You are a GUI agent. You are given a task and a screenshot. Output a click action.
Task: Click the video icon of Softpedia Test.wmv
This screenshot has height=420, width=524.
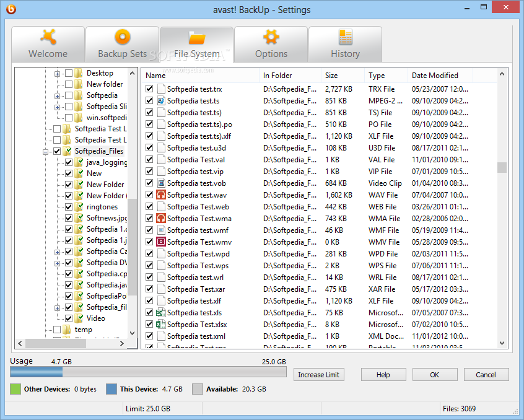161,242
